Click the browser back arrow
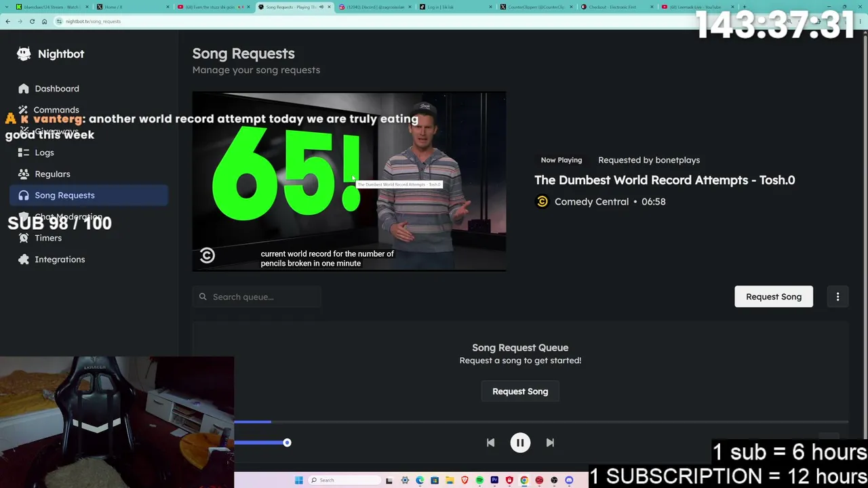Image resolution: width=868 pixels, height=488 pixels. [7, 22]
